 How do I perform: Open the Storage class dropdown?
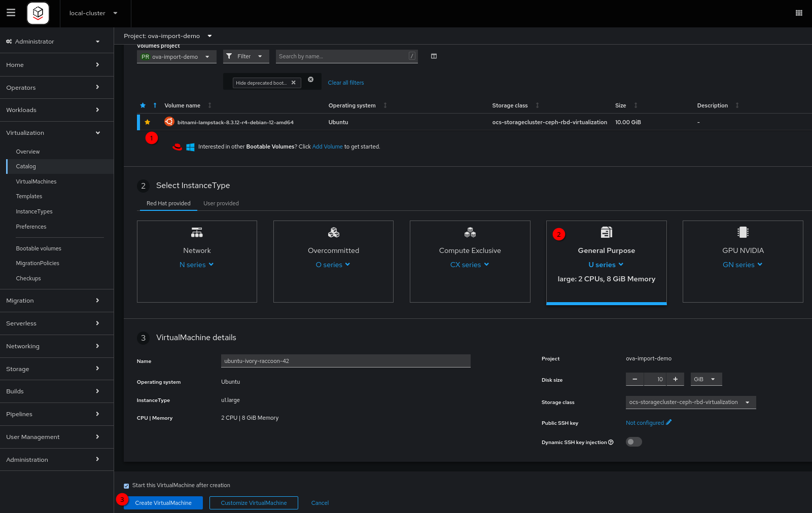(691, 402)
